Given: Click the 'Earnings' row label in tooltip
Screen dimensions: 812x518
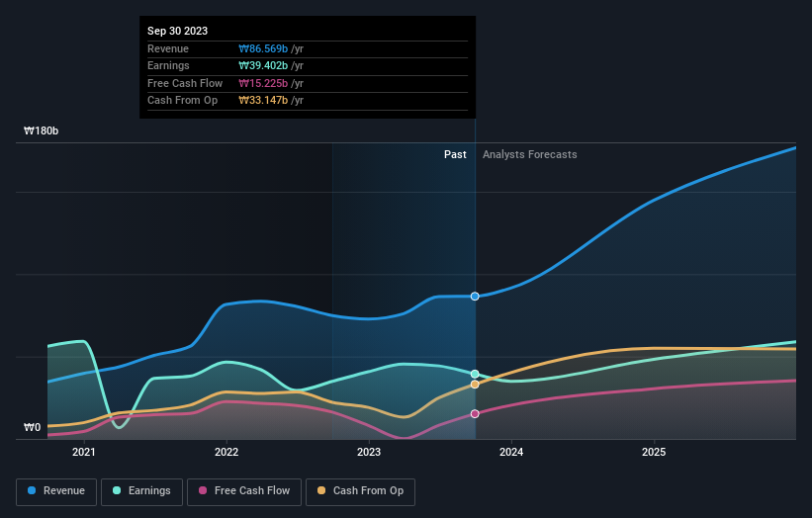Looking at the screenshot, I should (168, 65).
